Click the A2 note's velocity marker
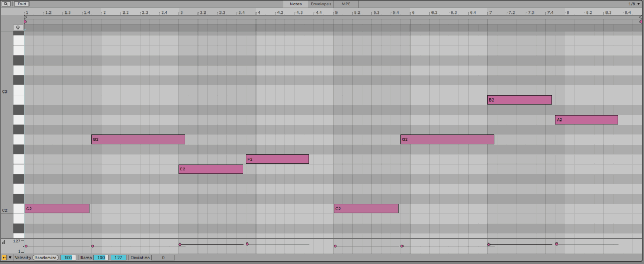The height and width of the screenshot is (264, 644). pyautogui.click(x=557, y=244)
